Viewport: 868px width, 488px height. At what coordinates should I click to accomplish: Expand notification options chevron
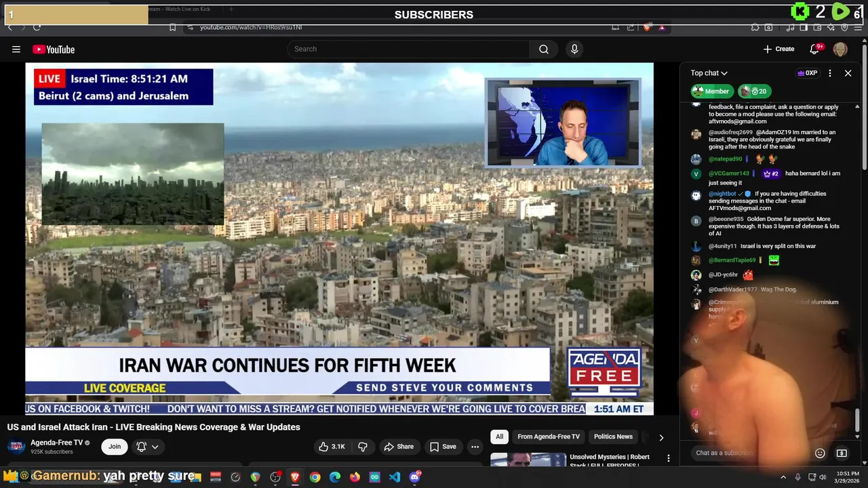[x=155, y=447]
